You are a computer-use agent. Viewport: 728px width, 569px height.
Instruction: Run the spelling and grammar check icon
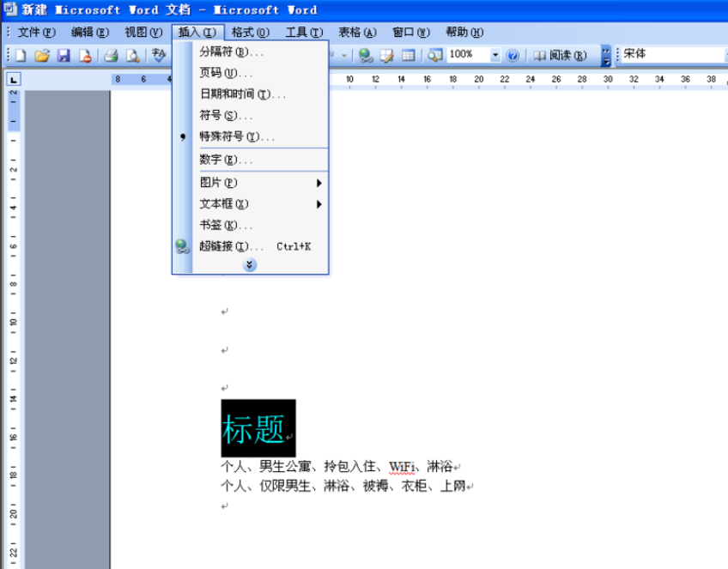159,55
